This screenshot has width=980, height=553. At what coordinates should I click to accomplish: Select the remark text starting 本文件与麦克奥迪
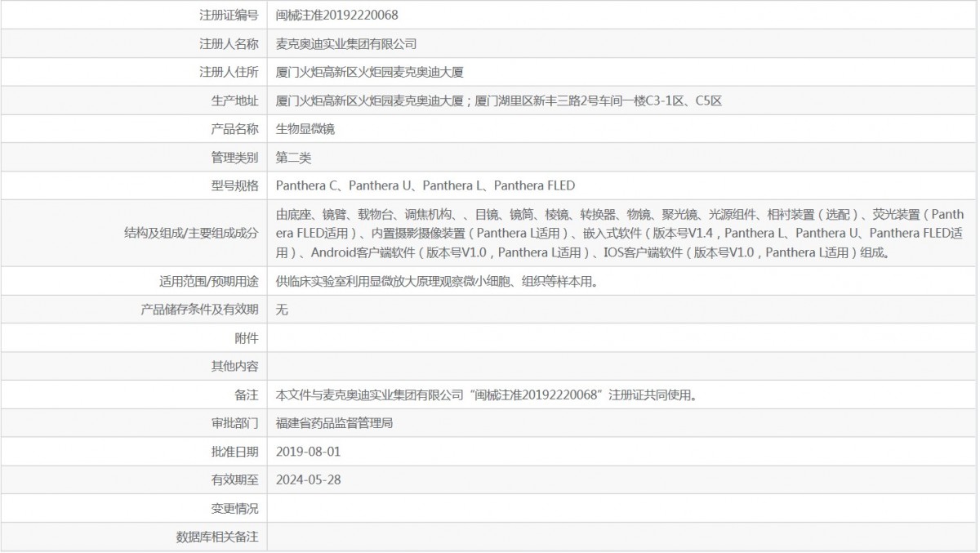[x=487, y=395]
